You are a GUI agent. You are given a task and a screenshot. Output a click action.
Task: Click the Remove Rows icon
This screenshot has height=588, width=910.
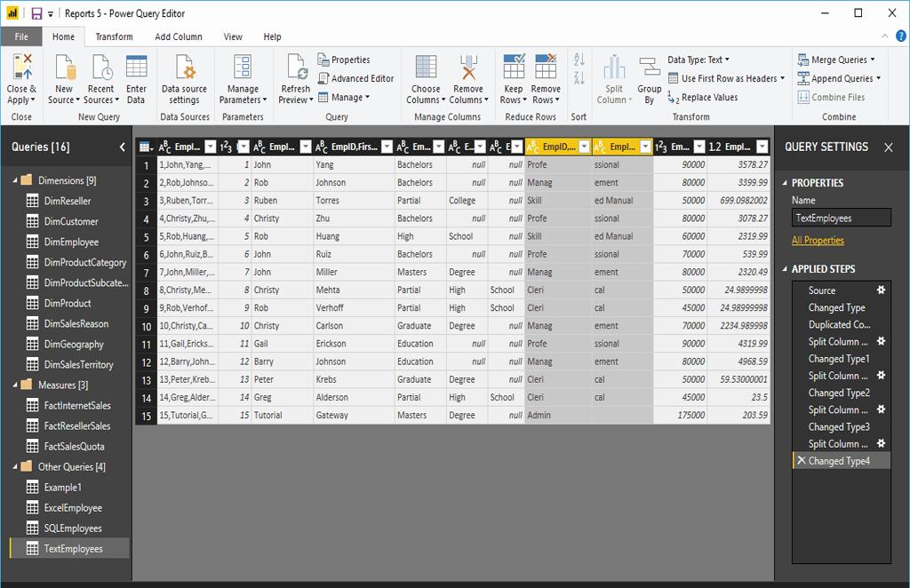point(546,67)
